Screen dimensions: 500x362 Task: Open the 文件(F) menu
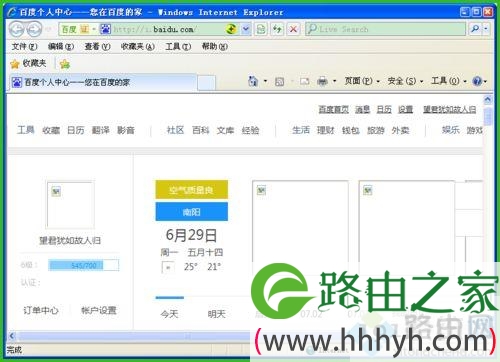[24, 47]
